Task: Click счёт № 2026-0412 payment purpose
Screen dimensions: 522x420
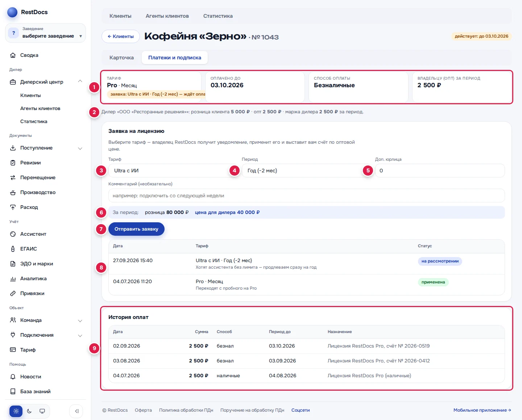Action: click(x=378, y=361)
